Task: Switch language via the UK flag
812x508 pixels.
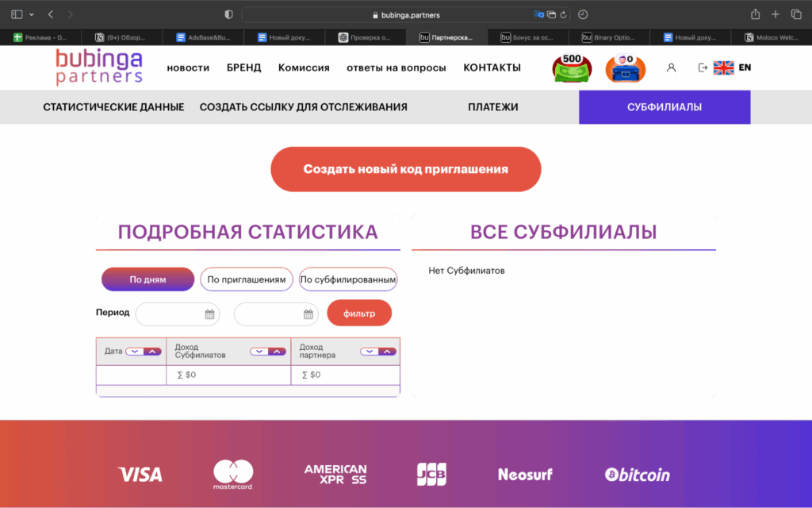Action: coord(723,67)
